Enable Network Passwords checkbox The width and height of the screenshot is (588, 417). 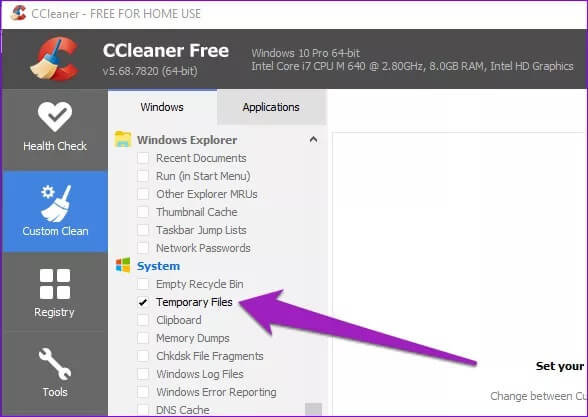[x=143, y=248]
